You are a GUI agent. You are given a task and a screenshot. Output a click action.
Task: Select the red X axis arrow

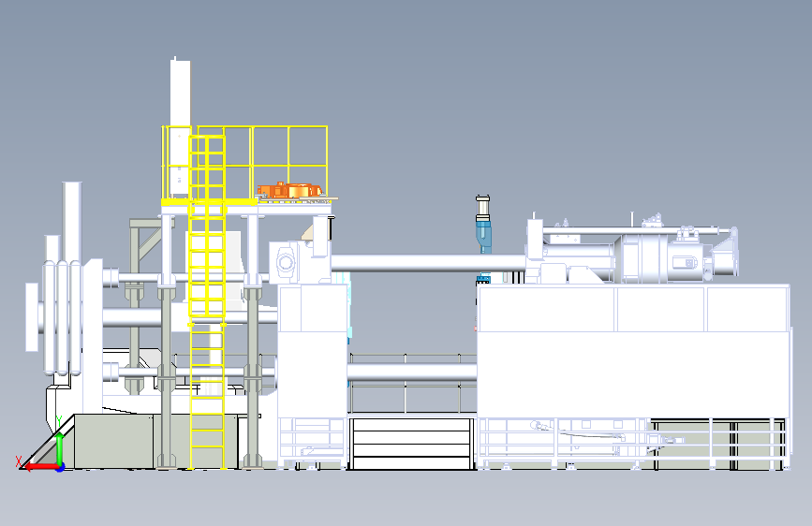[40, 467]
